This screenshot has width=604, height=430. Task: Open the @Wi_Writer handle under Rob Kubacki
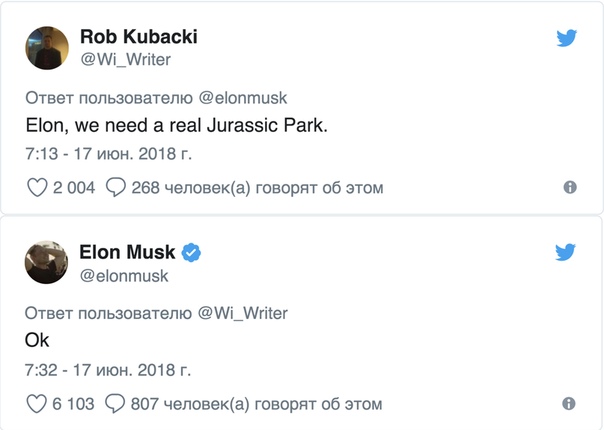[126, 60]
